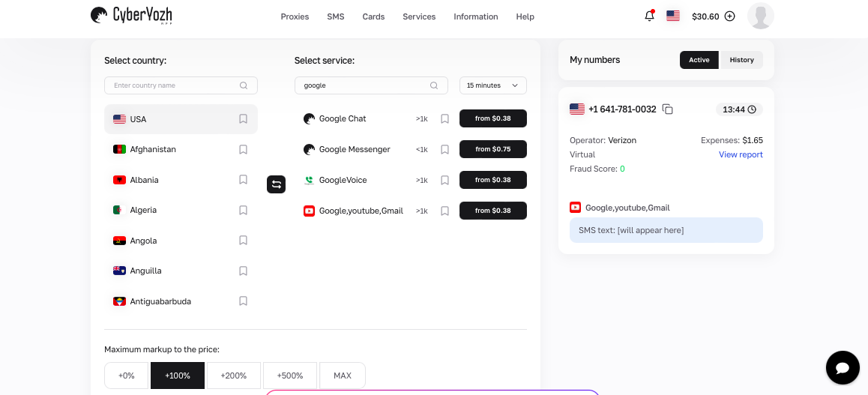Image resolution: width=868 pixels, height=395 pixels.
Task: Click the US flag beside the active number
Action: (577, 109)
